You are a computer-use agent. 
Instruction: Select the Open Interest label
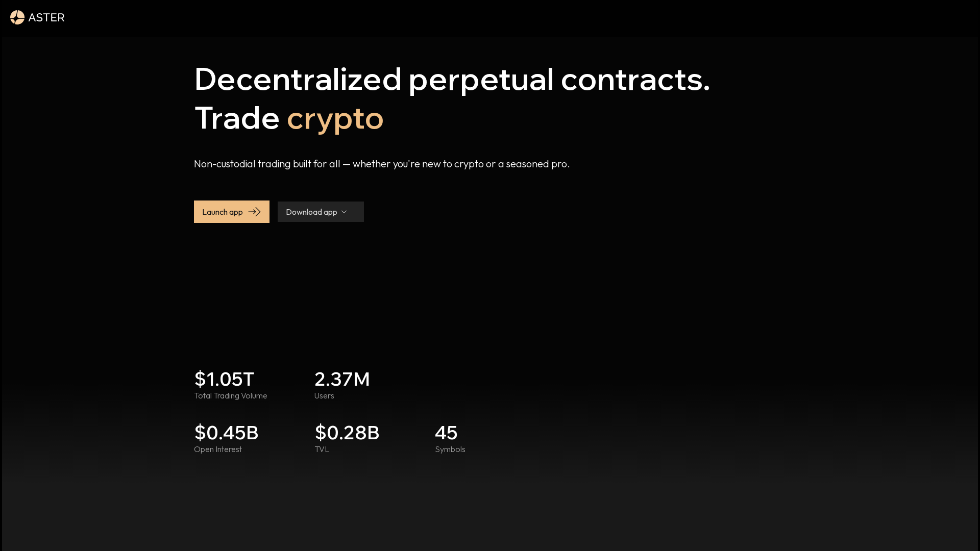[x=218, y=449]
